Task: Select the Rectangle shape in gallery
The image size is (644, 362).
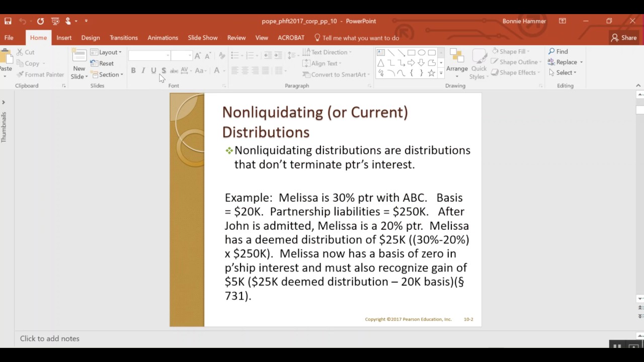Action: point(411,52)
